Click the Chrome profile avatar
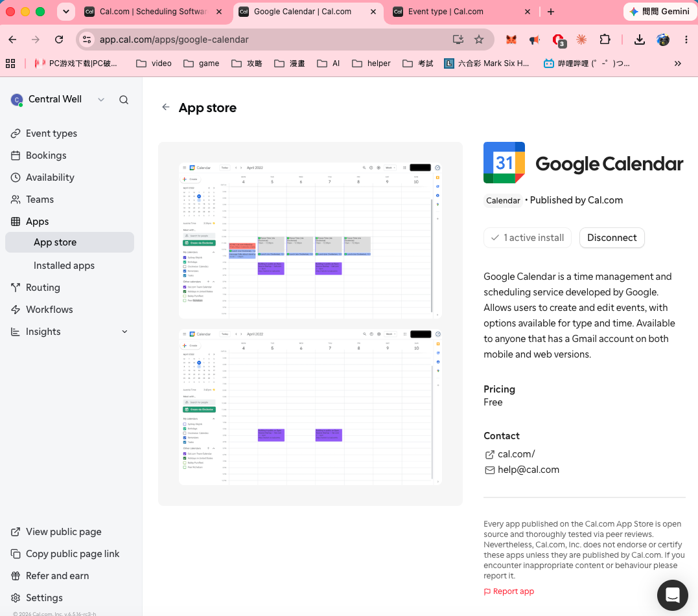The width and height of the screenshot is (698, 616). click(x=663, y=40)
